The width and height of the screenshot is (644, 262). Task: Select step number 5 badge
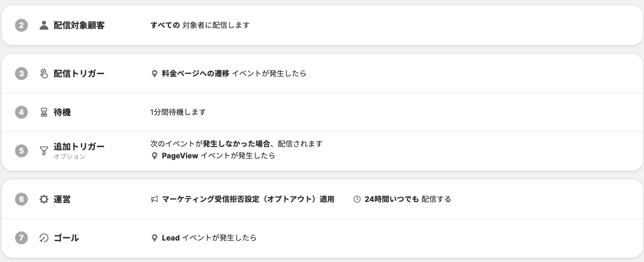[x=21, y=151]
